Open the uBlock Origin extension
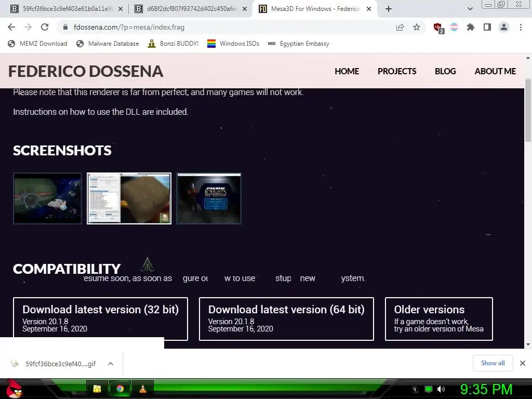 (x=438, y=28)
